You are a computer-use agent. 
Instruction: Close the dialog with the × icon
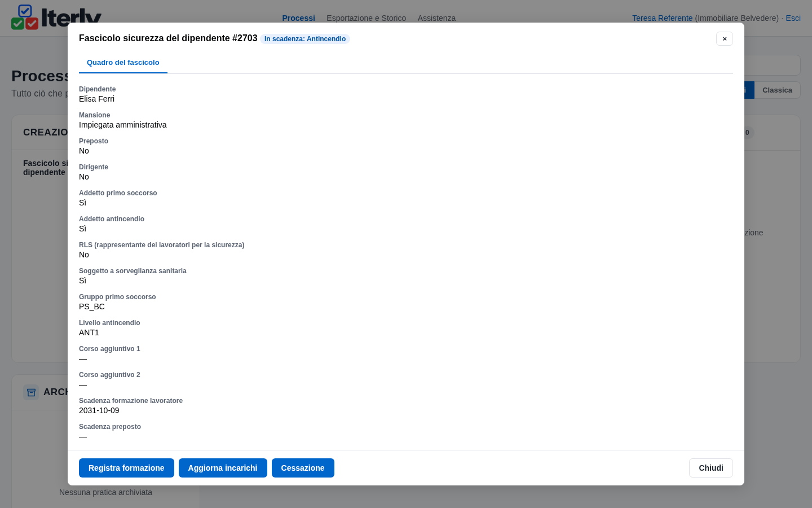[725, 38]
